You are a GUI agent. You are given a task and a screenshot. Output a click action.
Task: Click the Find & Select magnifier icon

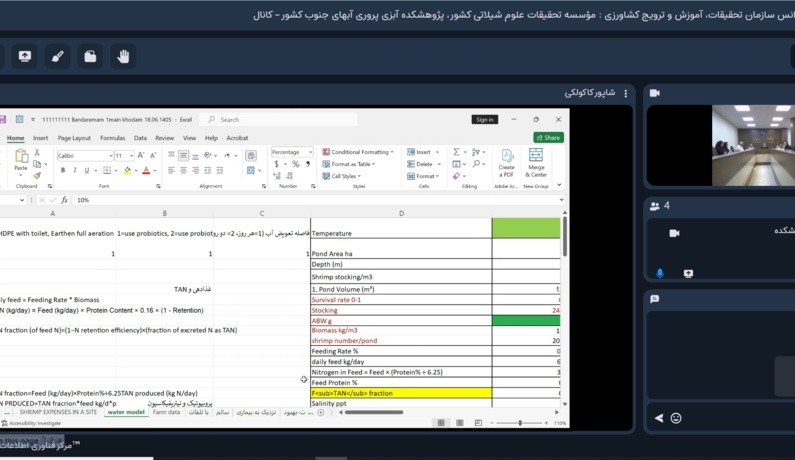(476, 164)
